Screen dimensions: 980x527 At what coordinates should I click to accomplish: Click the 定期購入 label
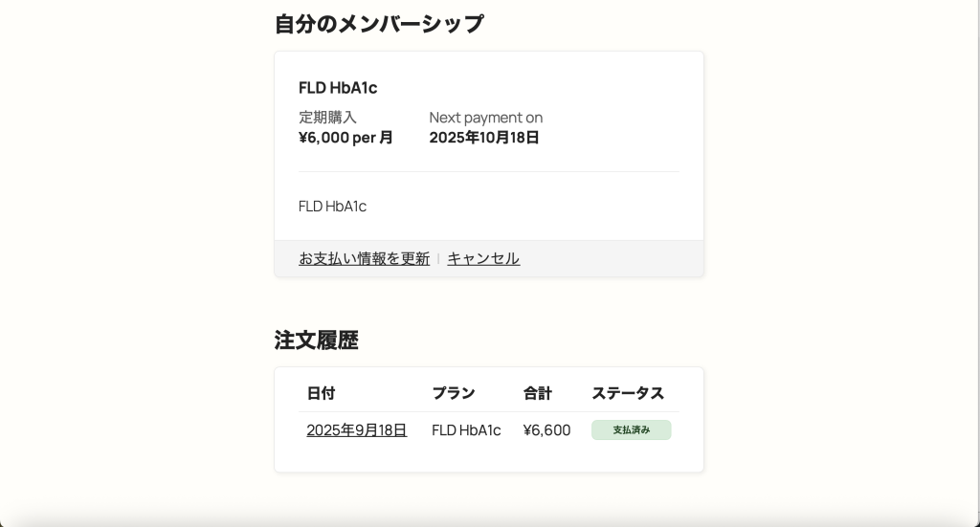[327, 118]
